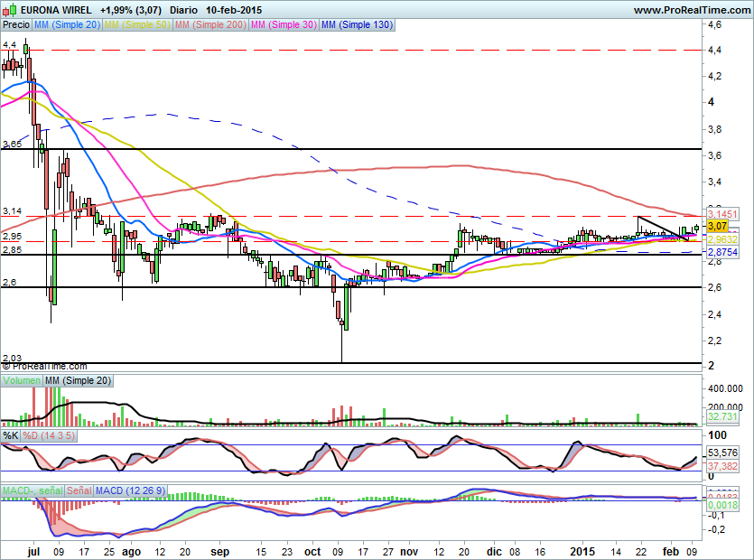This screenshot has width=754, height=560.
Task: Click the Señal line label
Action: click(x=79, y=490)
